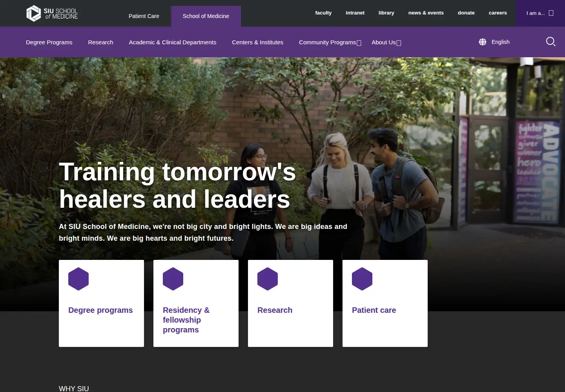
Task: Go to Academic & Clinical Departments
Action: point(173,42)
